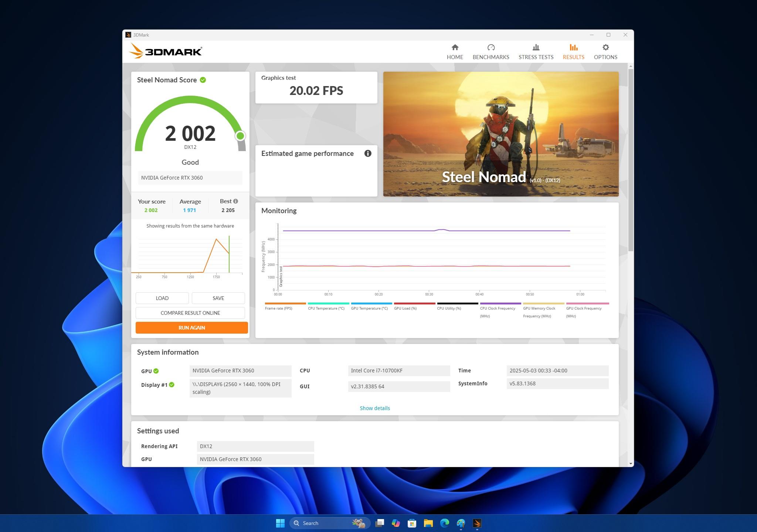Screen dimensions: 757x532
Task: Click Your score value 2 002
Action: coord(151,210)
